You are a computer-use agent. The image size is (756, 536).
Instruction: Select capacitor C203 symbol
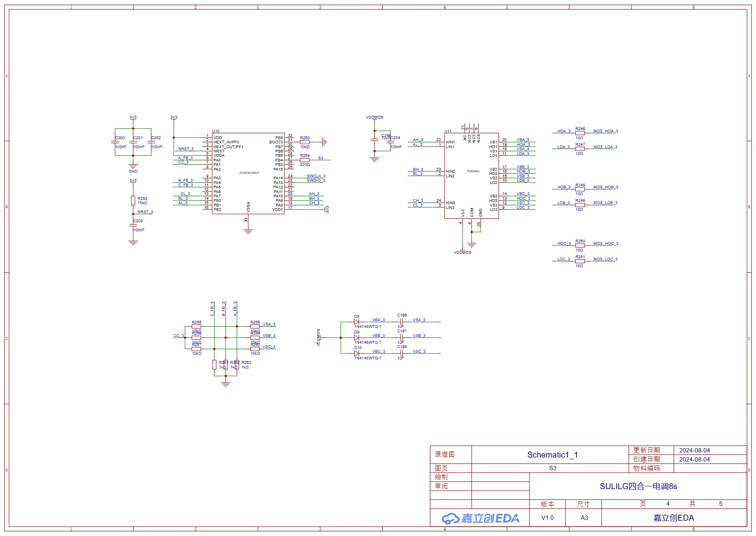[x=133, y=225]
